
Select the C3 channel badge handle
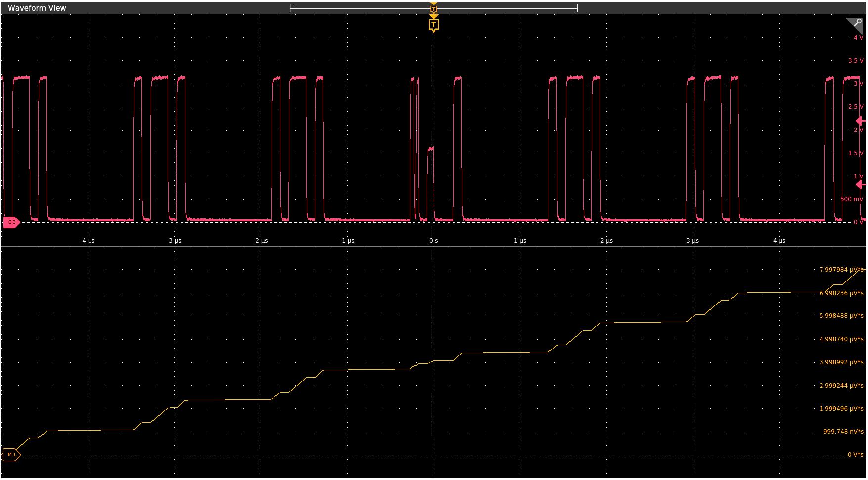(11, 222)
